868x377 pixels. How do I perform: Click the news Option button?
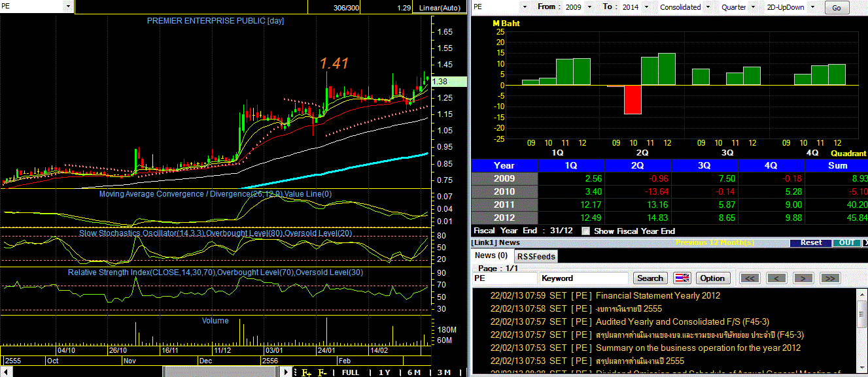[x=712, y=278]
